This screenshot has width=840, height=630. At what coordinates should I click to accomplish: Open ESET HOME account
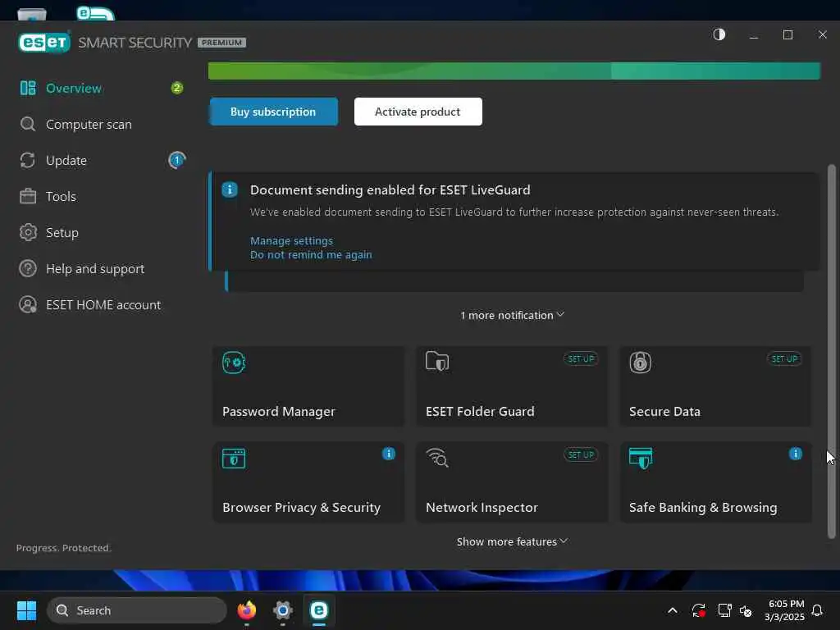[x=102, y=305]
